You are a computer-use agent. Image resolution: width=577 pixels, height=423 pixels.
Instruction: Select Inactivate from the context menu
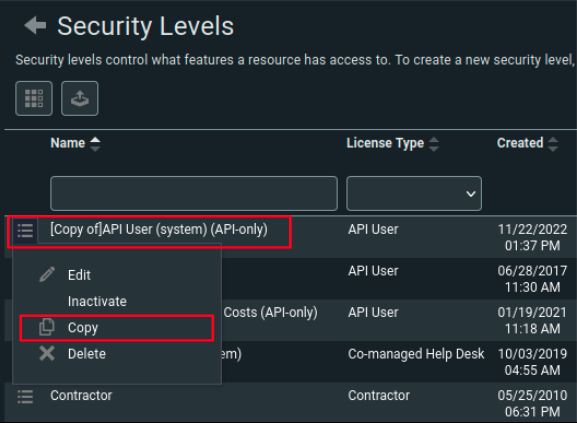click(97, 301)
